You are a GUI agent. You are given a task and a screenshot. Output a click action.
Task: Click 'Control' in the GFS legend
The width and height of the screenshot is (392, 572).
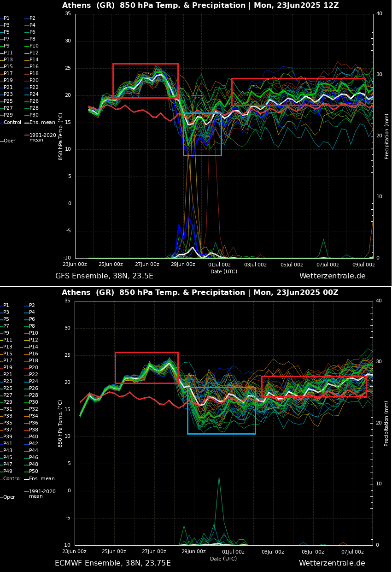pyautogui.click(x=12, y=123)
